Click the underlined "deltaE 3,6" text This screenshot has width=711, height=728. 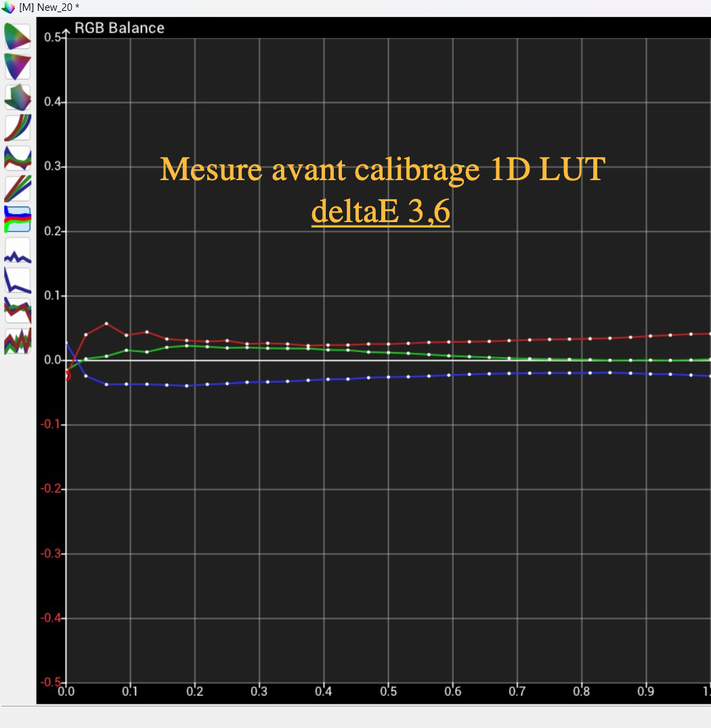tap(381, 212)
